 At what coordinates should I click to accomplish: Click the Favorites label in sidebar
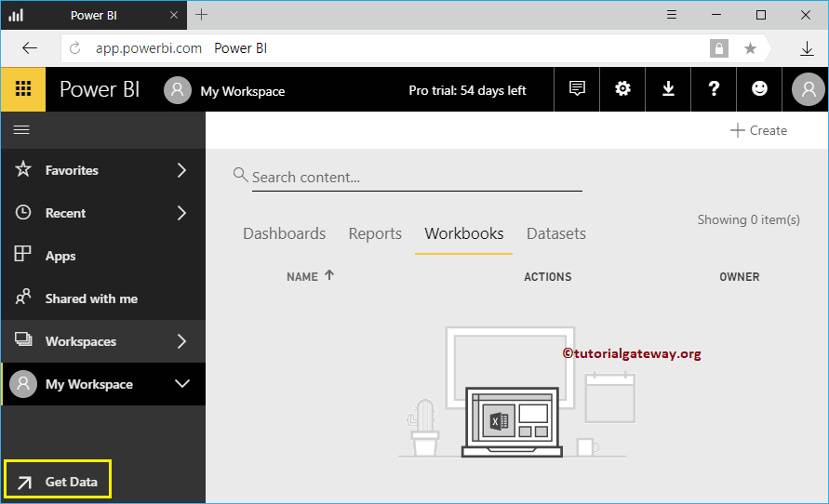72,170
